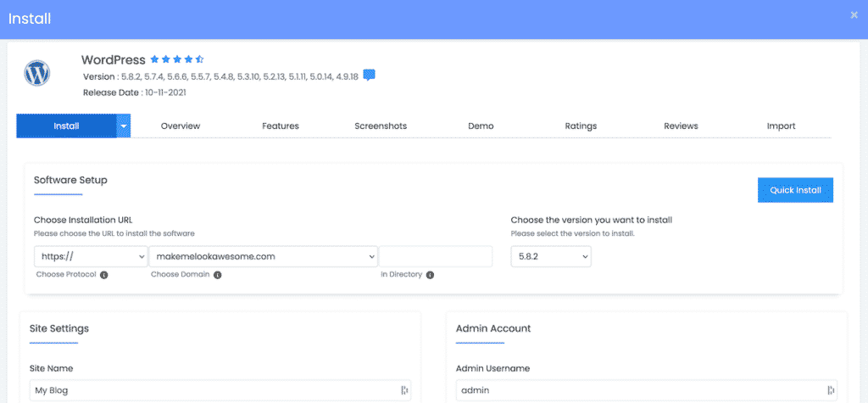868x403 pixels.
Task: Click the Site Settings heading
Action: (x=59, y=328)
